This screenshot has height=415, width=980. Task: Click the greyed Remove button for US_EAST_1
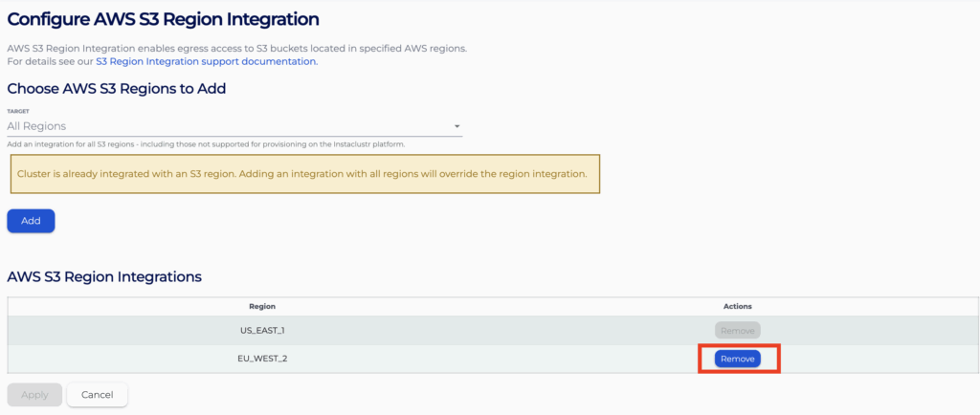pos(738,331)
